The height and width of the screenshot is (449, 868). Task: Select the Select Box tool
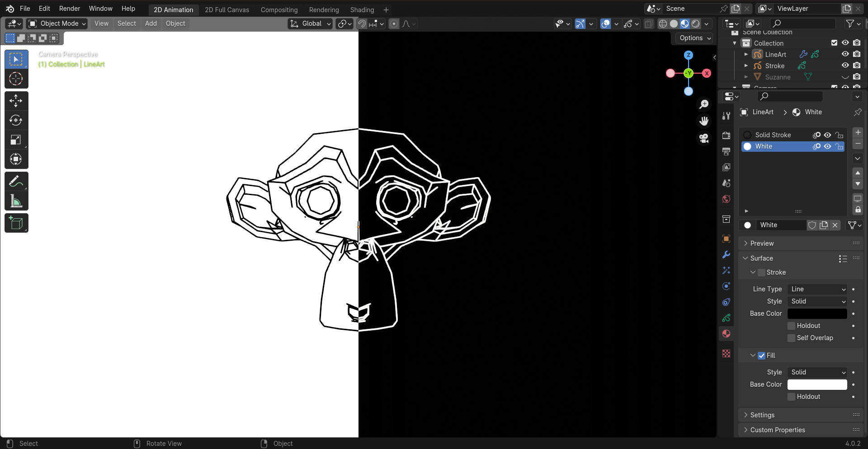[16, 59]
